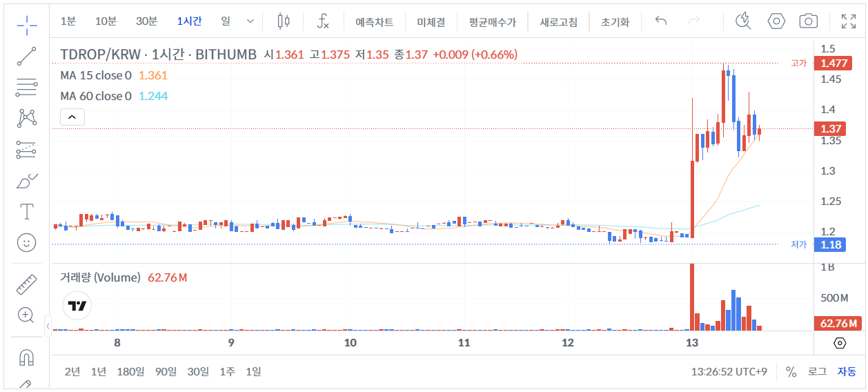868x392 pixels.
Task: Toggle 로그 logarithmic scale
Action: pos(817,371)
